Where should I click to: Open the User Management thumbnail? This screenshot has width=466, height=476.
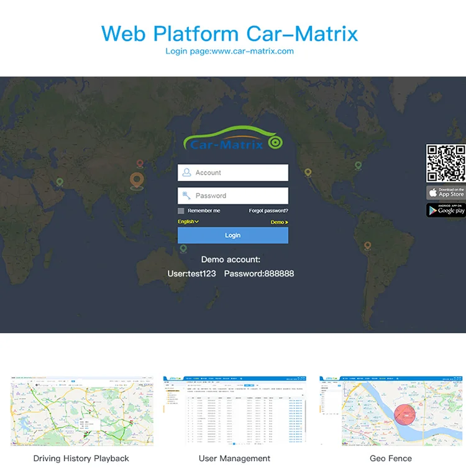234,411
